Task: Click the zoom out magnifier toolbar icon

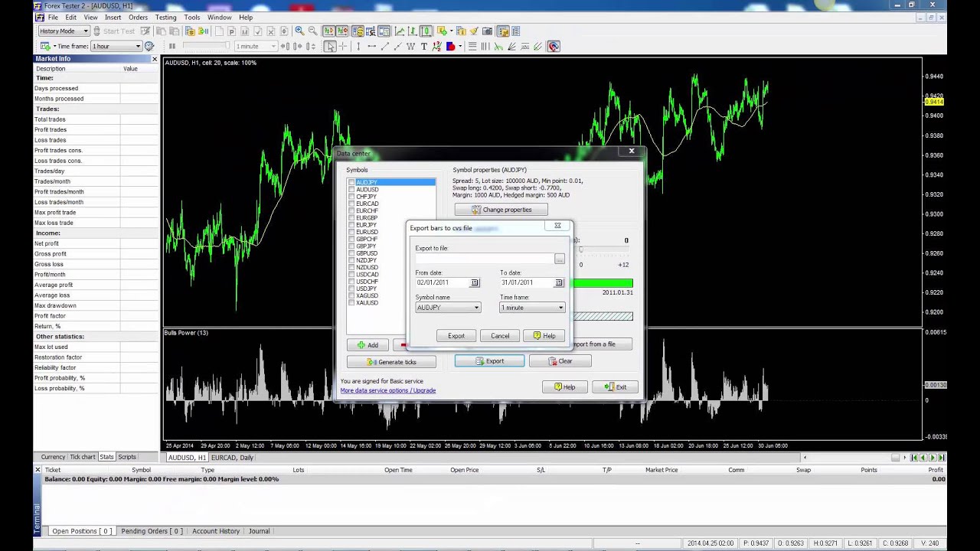Action: [312, 31]
